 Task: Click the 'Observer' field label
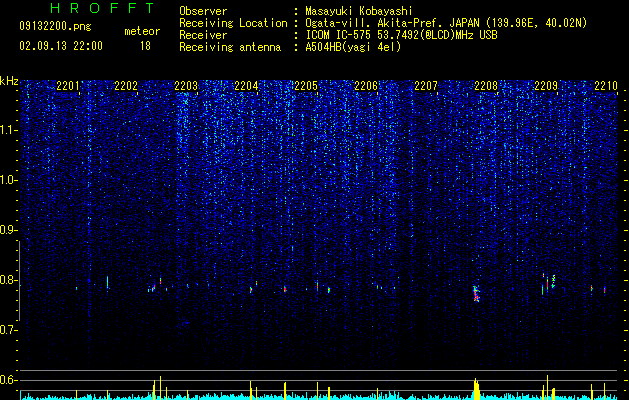click(203, 11)
